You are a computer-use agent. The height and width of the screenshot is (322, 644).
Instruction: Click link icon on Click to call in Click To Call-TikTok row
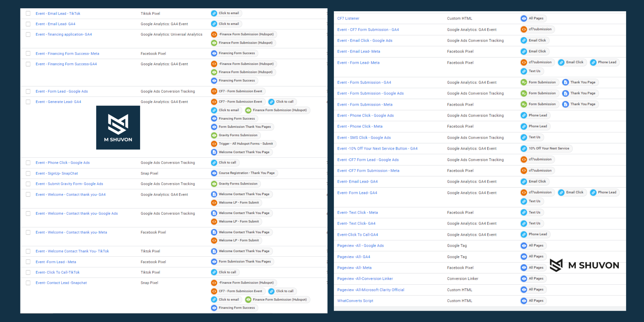coord(214,272)
